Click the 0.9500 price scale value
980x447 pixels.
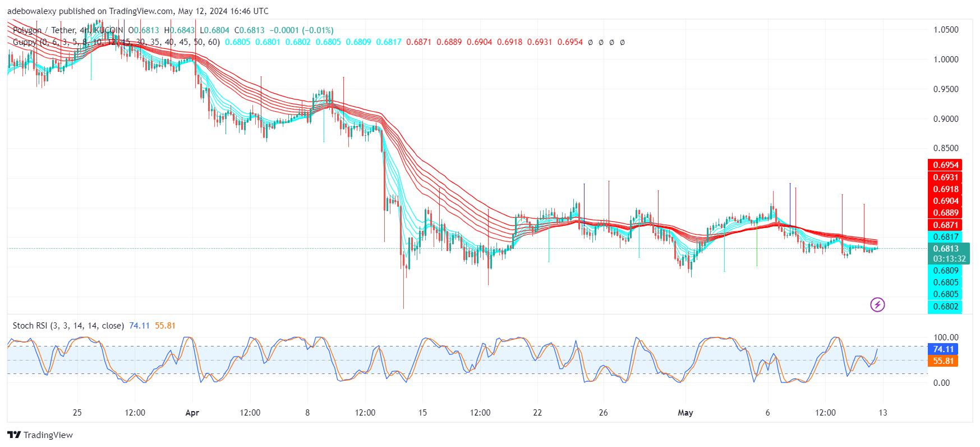pos(946,89)
